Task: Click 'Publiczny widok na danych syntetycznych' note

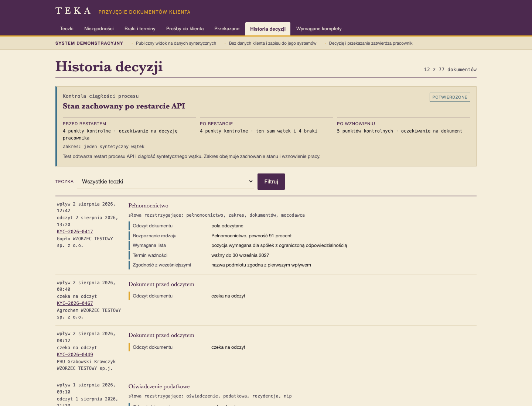Action: coord(176,43)
